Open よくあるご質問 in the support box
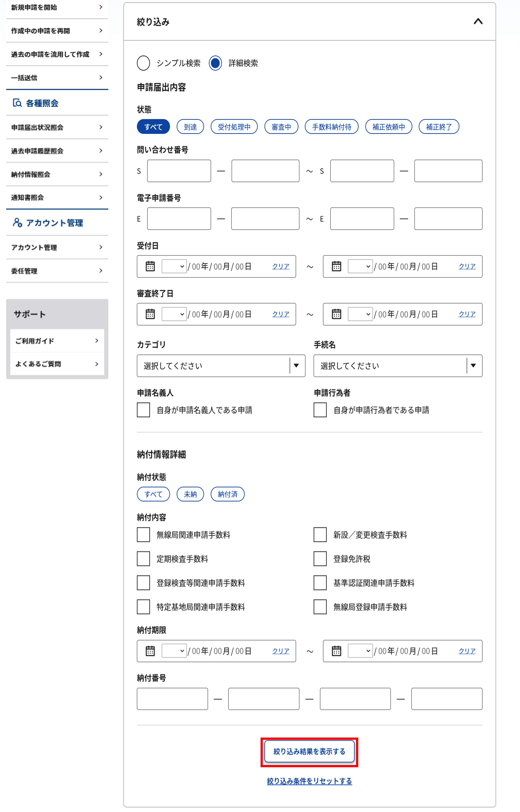520x812 pixels. pos(57,364)
